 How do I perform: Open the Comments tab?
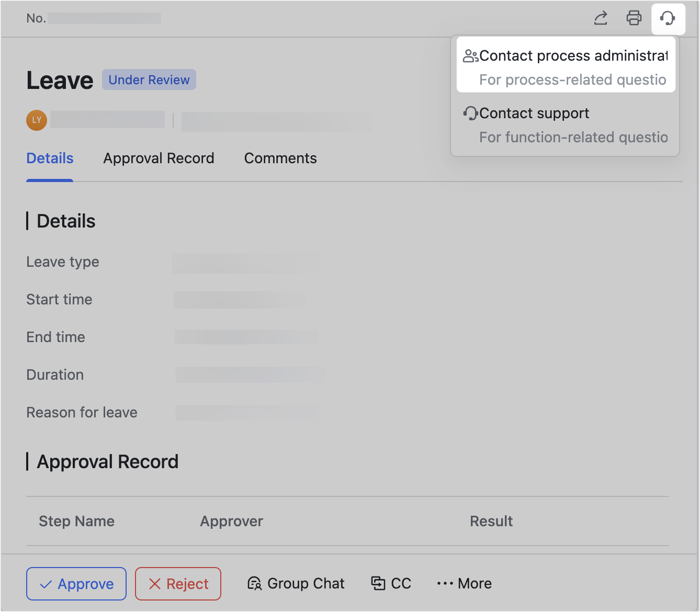point(280,158)
